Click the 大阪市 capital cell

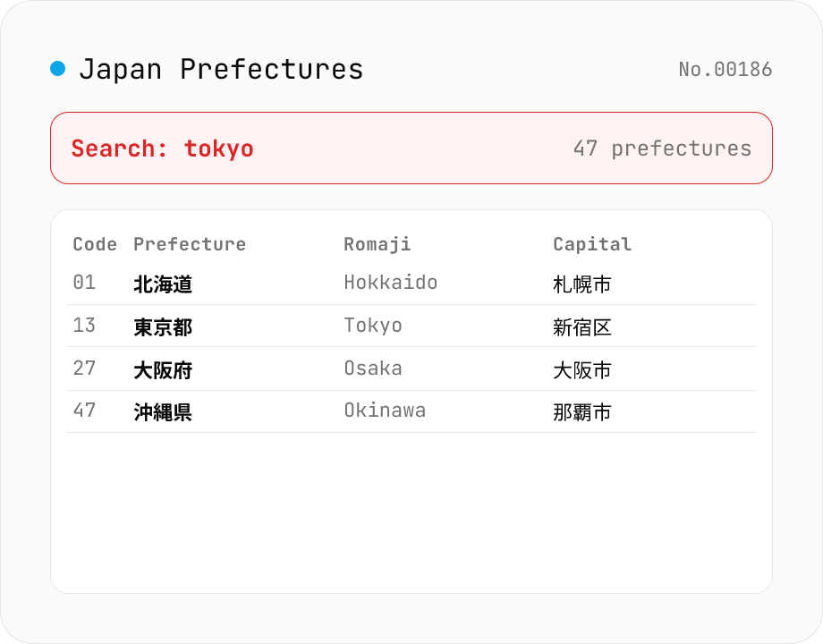pyautogui.click(x=582, y=370)
